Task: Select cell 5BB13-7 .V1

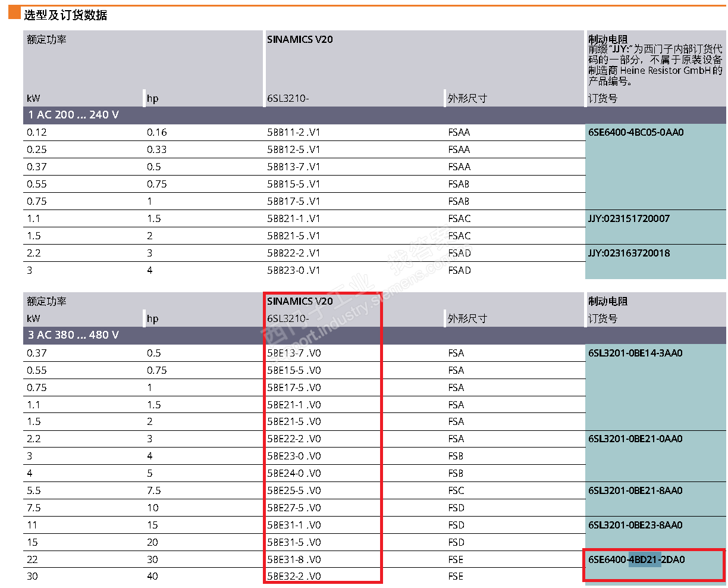Action: [294, 167]
